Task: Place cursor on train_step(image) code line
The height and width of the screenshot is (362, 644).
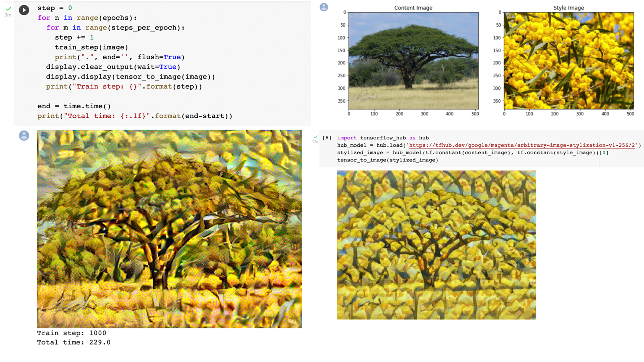Action: pyautogui.click(x=91, y=47)
